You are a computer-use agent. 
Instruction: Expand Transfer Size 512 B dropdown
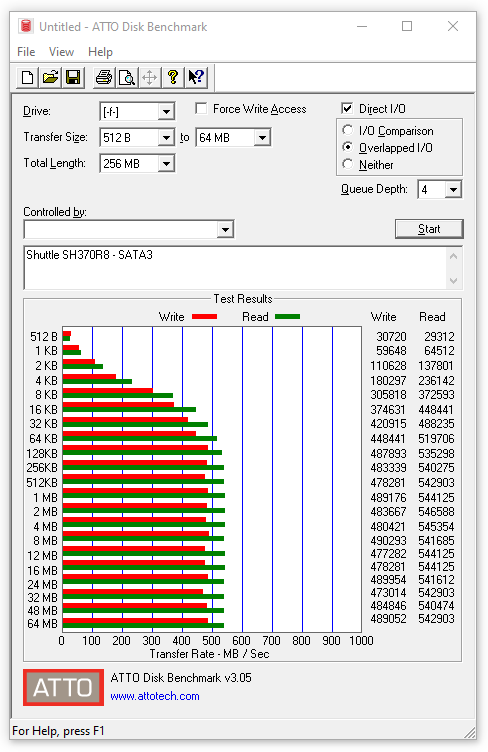click(x=166, y=138)
